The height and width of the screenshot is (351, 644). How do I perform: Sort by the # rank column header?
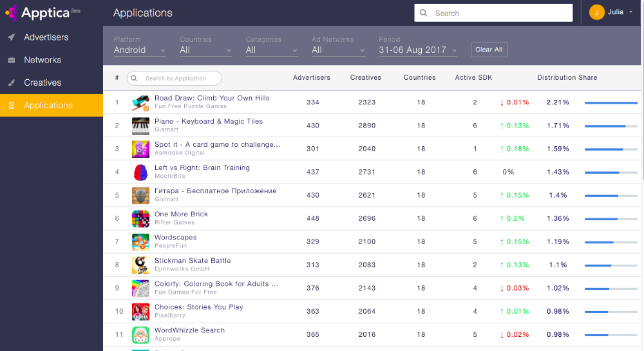117,77
